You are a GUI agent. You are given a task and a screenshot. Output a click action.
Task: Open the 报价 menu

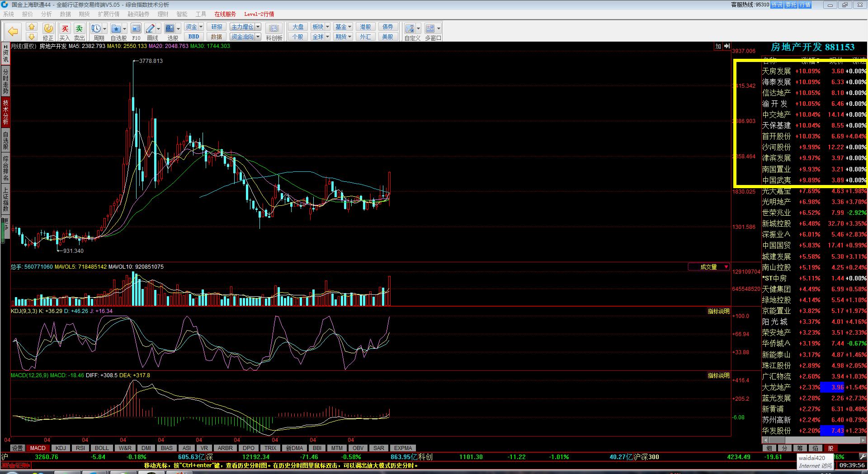[x=28, y=14]
